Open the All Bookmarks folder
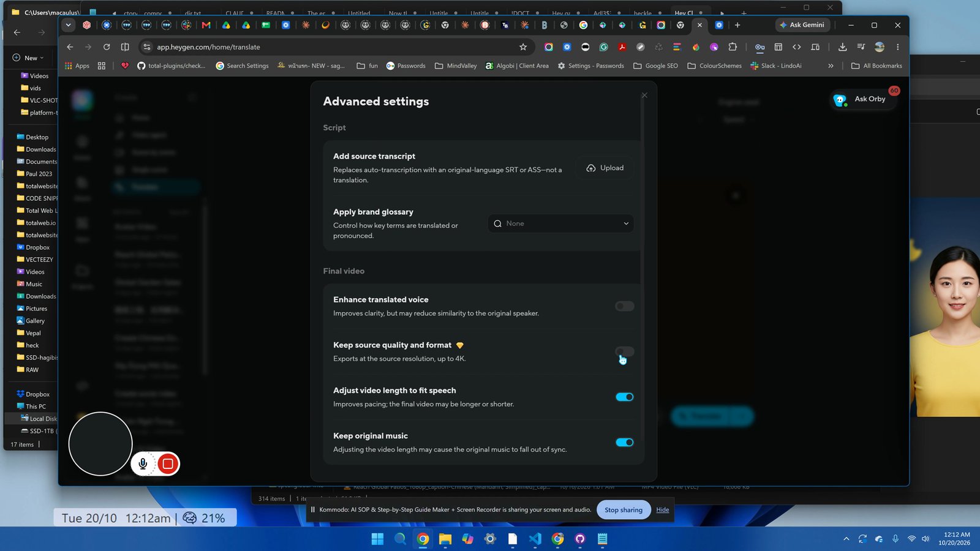The width and height of the screenshot is (980, 551). tap(876, 66)
